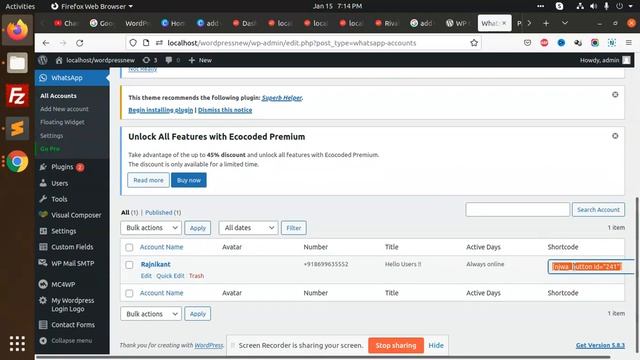
Task: Open Begin installing plugin link
Action: [160, 110]
